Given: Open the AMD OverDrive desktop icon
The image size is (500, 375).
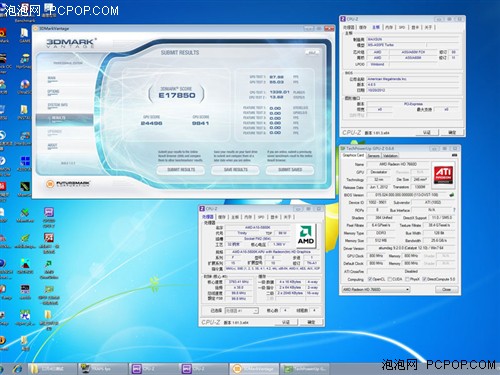Looking at the screenshot, I should click(x=49, y=269).
